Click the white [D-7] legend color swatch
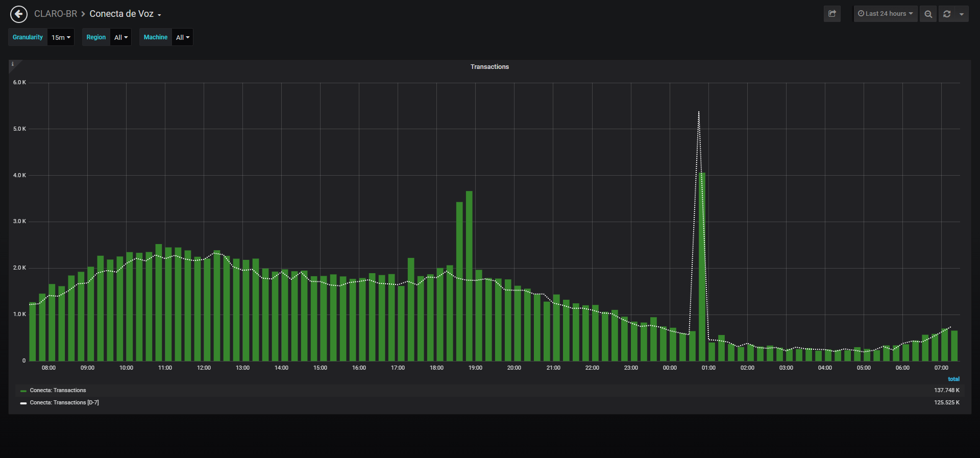The image size is (980, 458). point(23,403)
